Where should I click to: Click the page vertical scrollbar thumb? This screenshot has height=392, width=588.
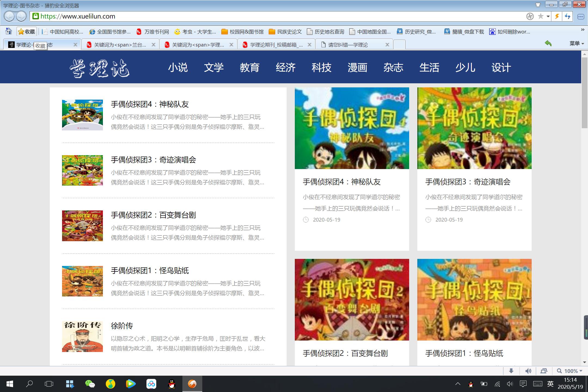584,93
